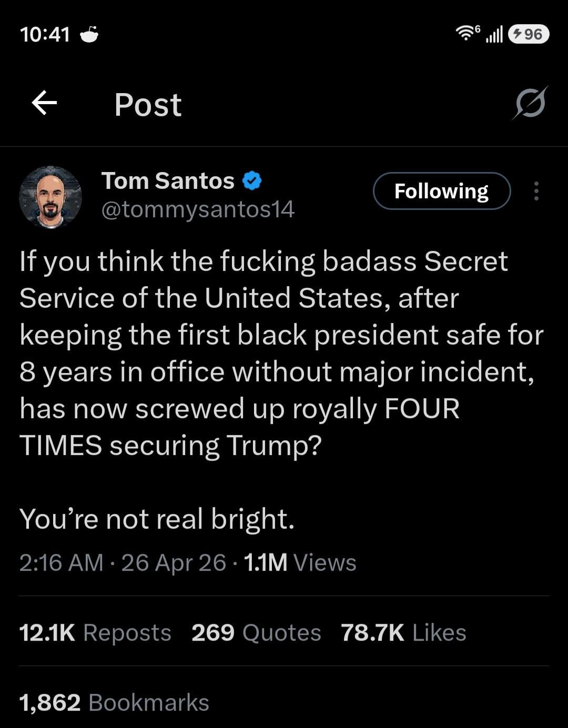
Task: Open the three-dot more options menu
Action: [536, 191]
